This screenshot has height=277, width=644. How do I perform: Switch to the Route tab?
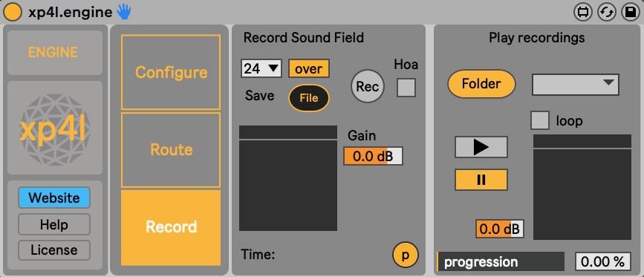[171, 150]
